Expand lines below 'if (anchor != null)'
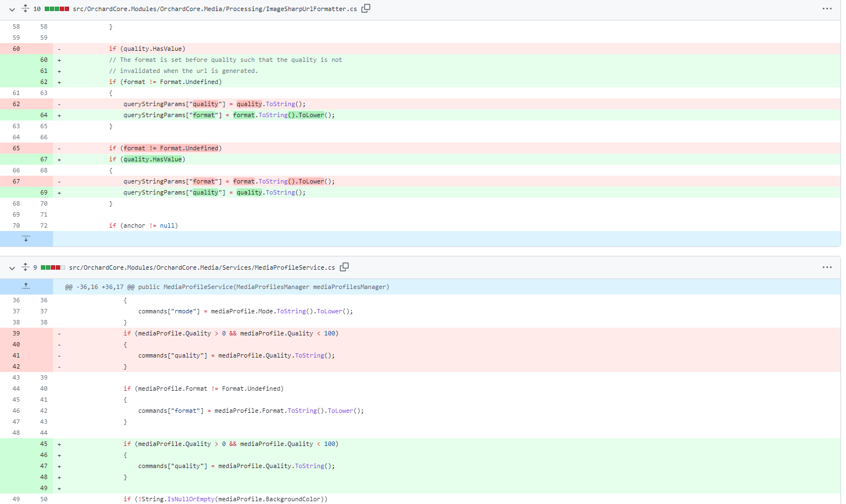Image resolution: width=846 pixels, height=504 pixels. tap(26, 239)
